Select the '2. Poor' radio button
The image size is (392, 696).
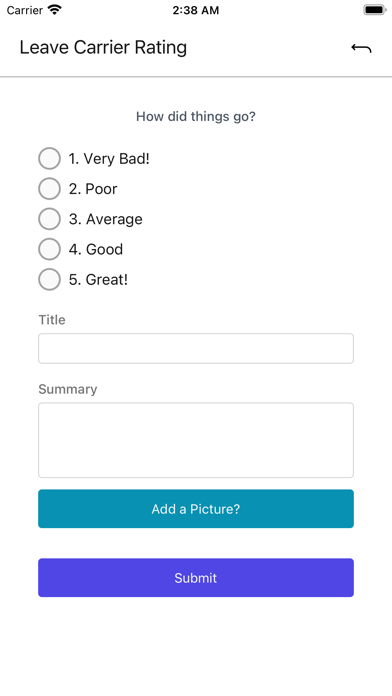pyautogui.click(x=49, y=189)
